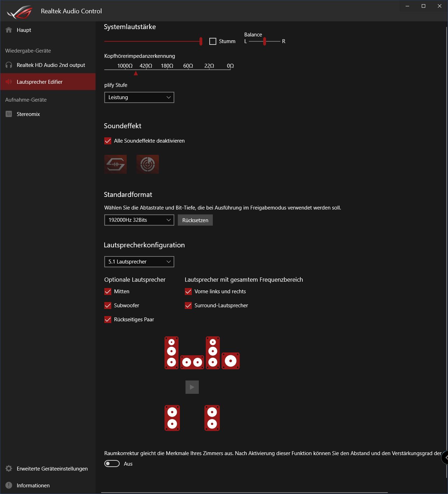Play the speaker test sound

[x=192, y=387]
